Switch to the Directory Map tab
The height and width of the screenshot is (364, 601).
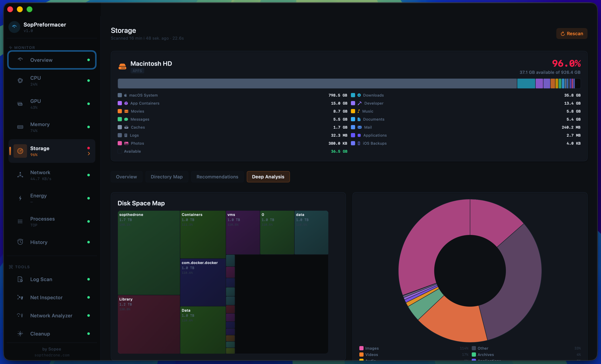(167, 177)
